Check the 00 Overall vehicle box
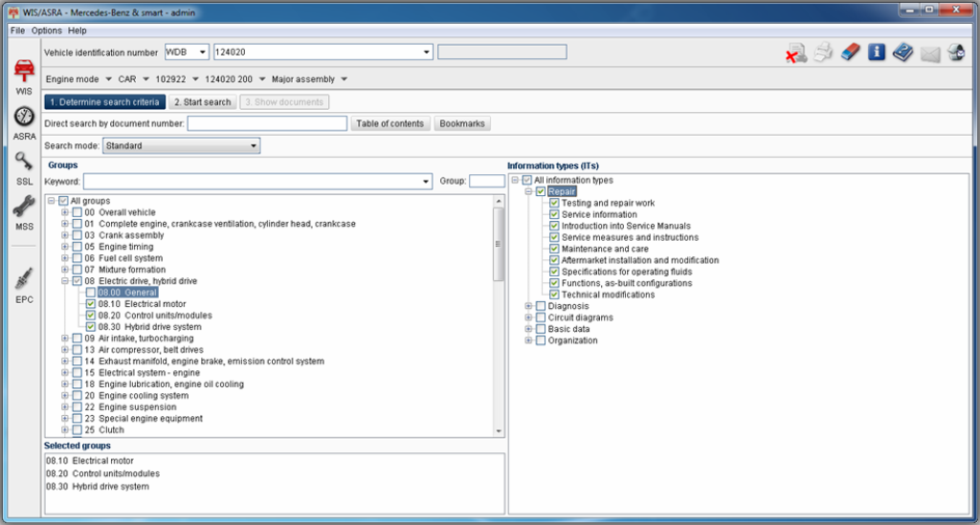The height and width of the screenshot is (525, 980). [77, 212]
